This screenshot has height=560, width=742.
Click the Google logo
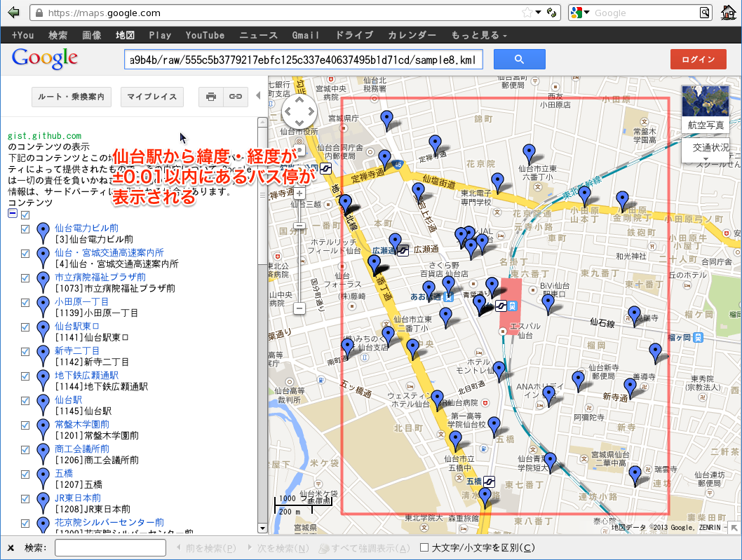pos(44,59)
